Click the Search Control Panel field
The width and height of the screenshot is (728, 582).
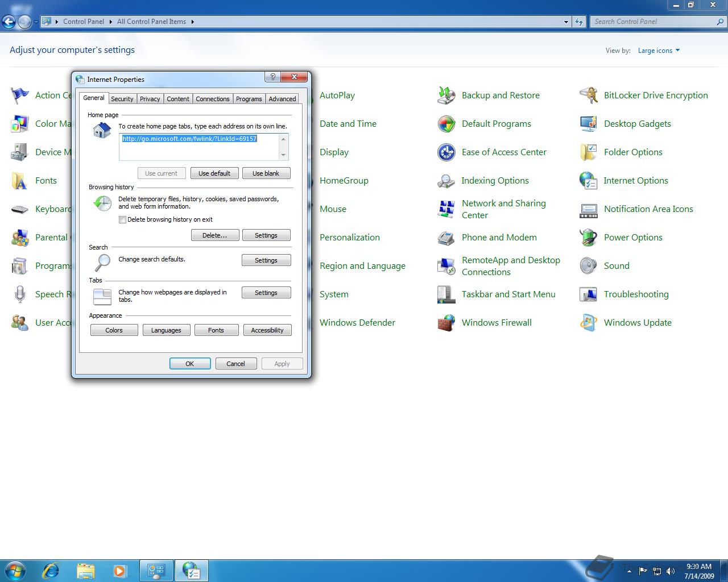coord(653,22)
